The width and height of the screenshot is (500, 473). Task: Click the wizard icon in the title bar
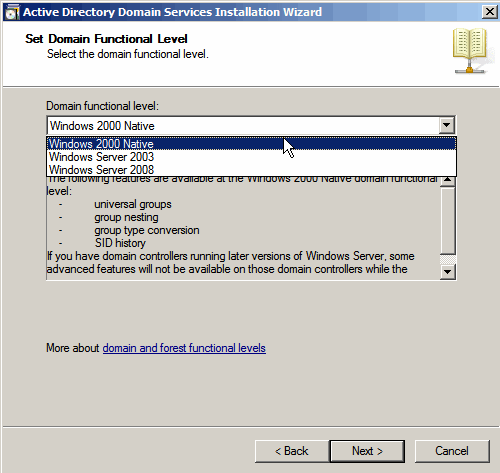pos(12,12)
